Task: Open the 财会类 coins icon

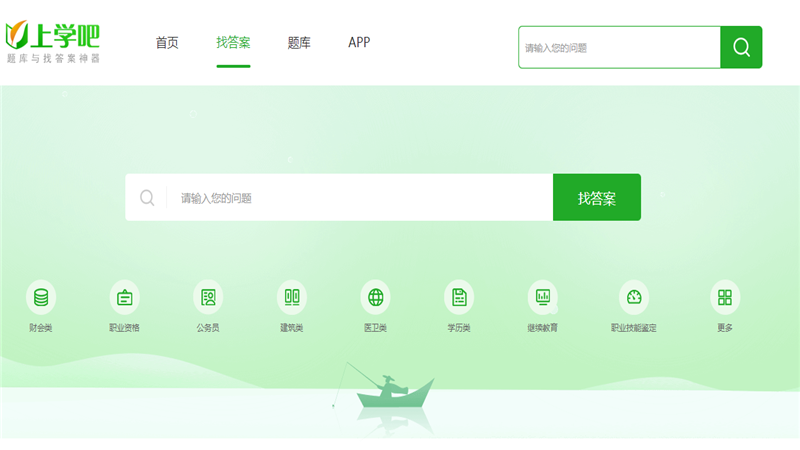Action: click(x=41, y=297)
